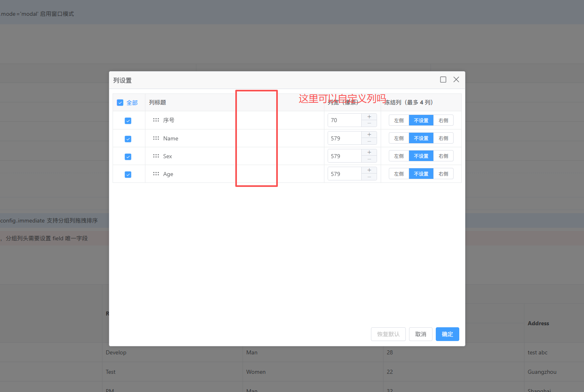This screenshot has width=584, height=392.
Task: Close the 列设置 dialog with X icon
Action: point(456,80)
